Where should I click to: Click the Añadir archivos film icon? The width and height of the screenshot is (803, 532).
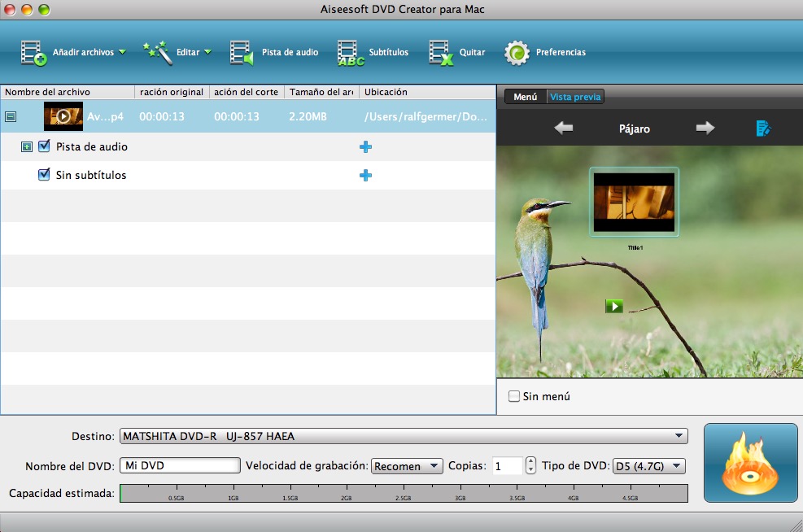point(33,53)
